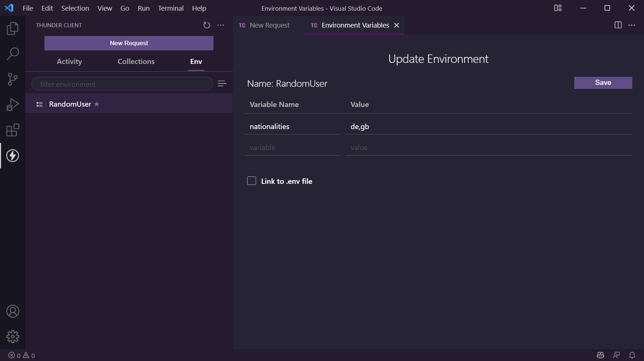Viewport: 644px width, 361px height.
Task: Switch to the Collections tab
Action: click(x=136, y=61)
